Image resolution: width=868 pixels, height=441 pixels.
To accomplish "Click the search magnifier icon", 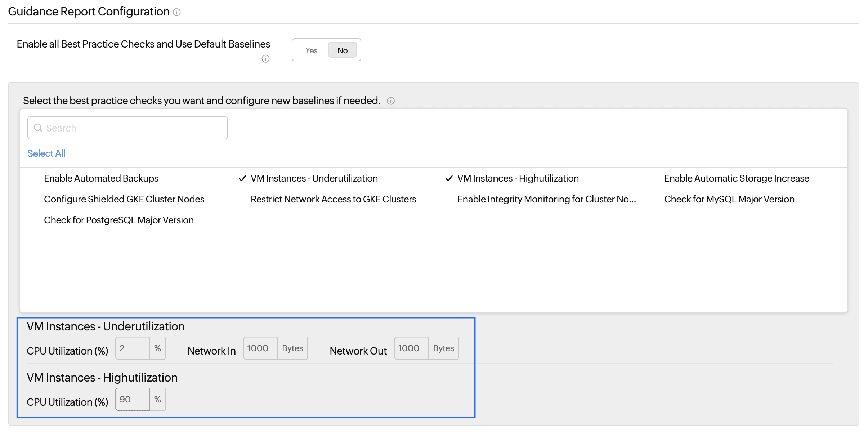I will [x=38, y=128].
